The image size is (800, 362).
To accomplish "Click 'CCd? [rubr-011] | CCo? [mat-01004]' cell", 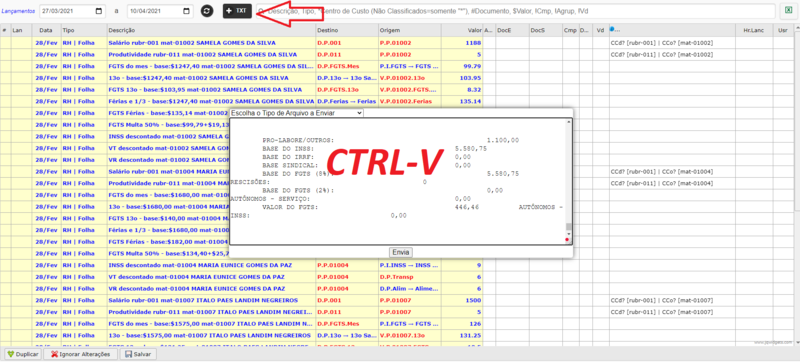I will pos(672,183).
